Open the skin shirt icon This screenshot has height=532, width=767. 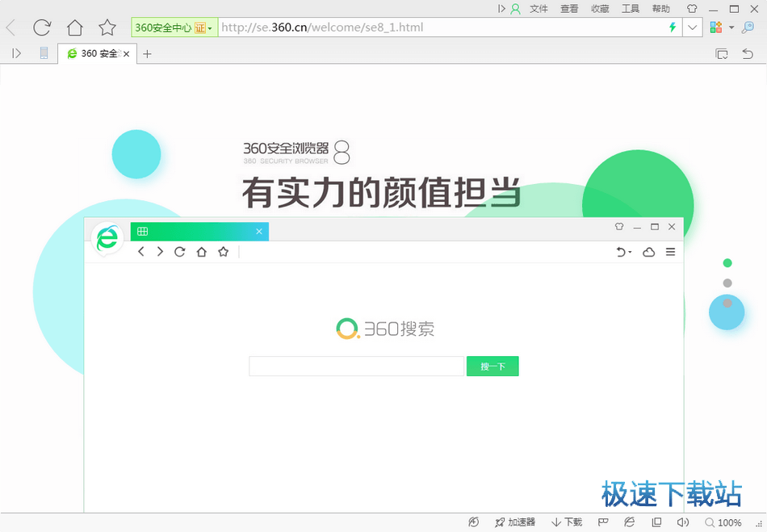692,8
